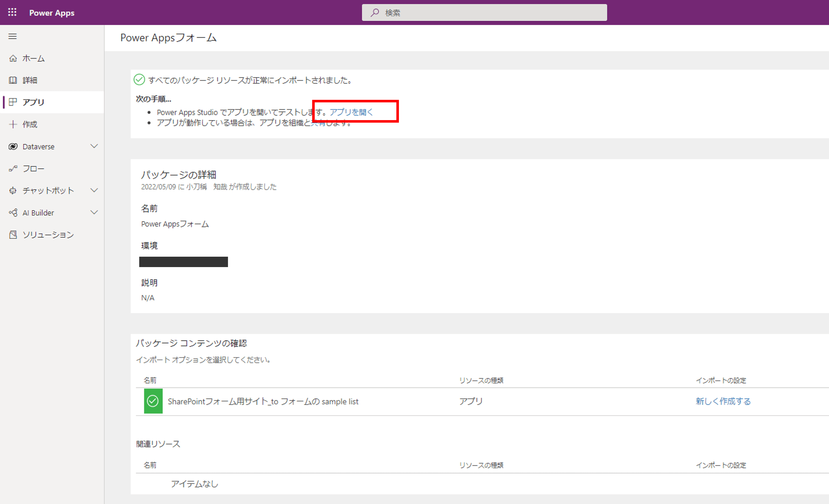829x504 pixels.
Task: Expand the チャットボット chevron
Action: click(x=94, y=190)
